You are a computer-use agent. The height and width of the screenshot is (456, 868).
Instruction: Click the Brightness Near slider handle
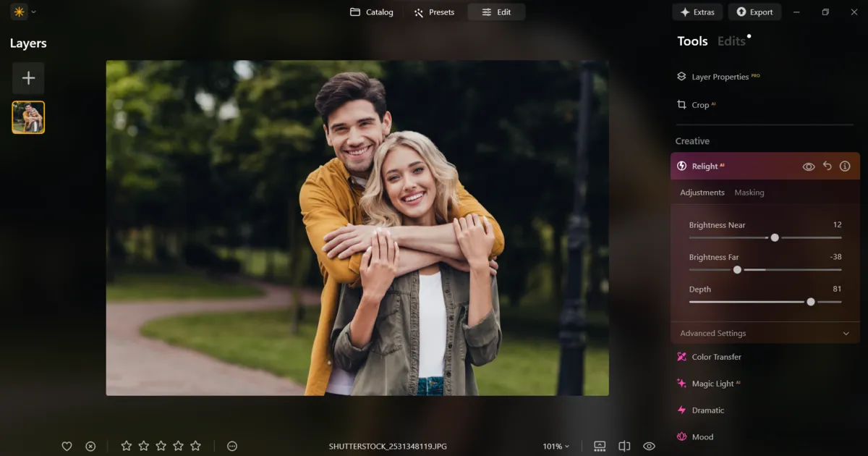point(775,237)
